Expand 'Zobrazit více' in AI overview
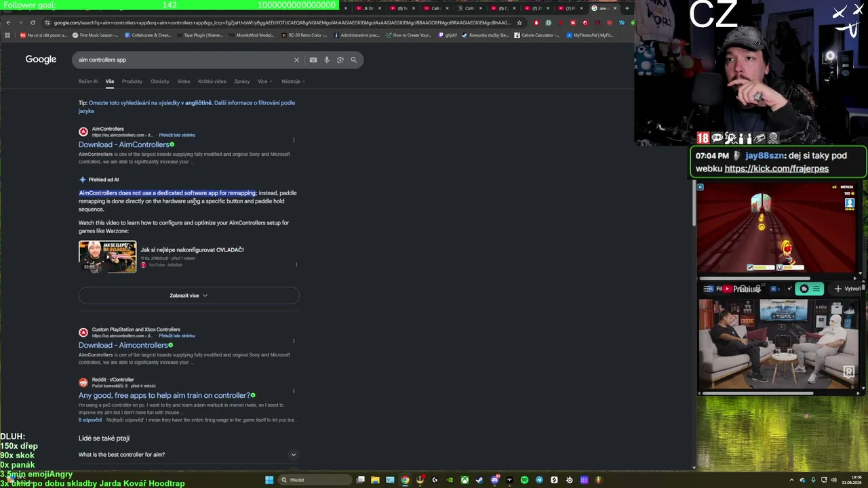 (189, 296)
